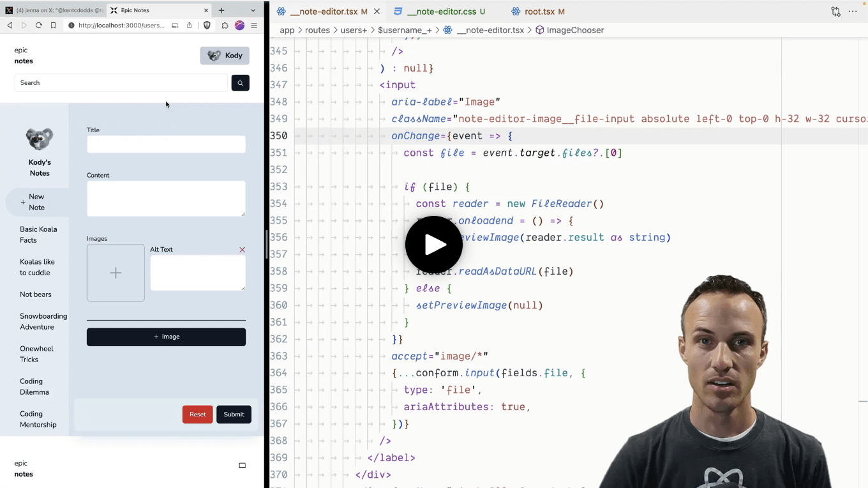Submit the note form
The height and width of the screenshot is (488, 868).
coord(234,414)
